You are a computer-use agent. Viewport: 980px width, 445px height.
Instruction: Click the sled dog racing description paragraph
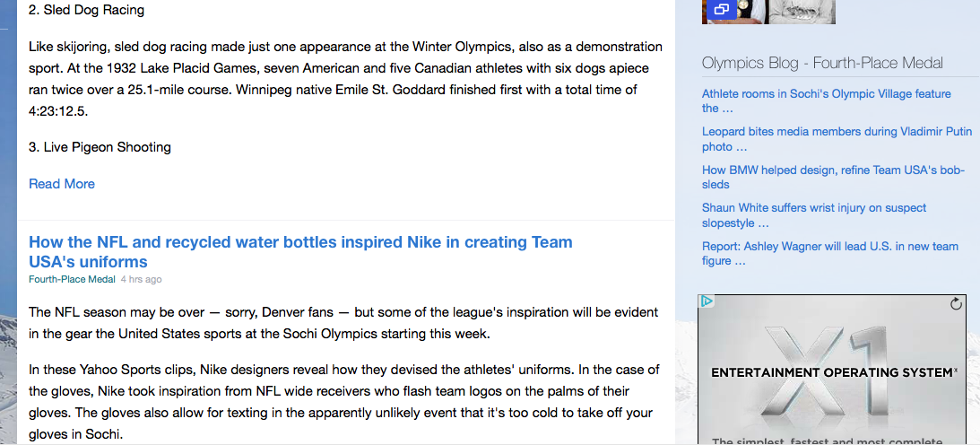[x=345, y=79]
